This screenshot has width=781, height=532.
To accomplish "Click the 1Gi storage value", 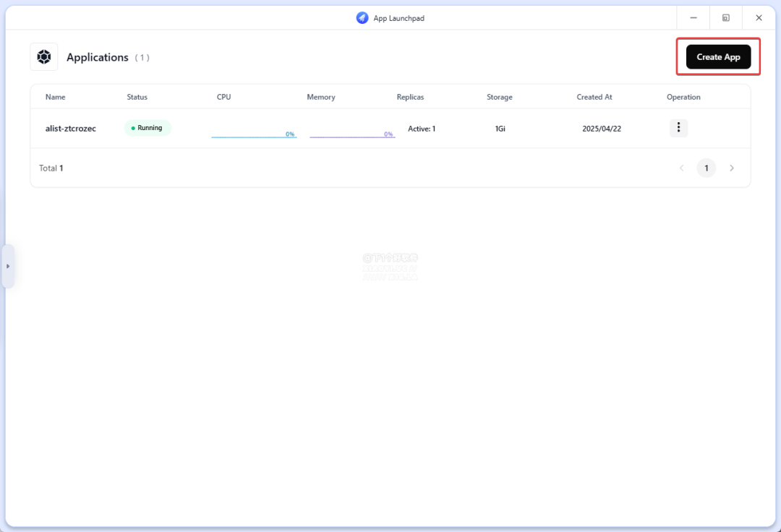I will click(500, 129).
